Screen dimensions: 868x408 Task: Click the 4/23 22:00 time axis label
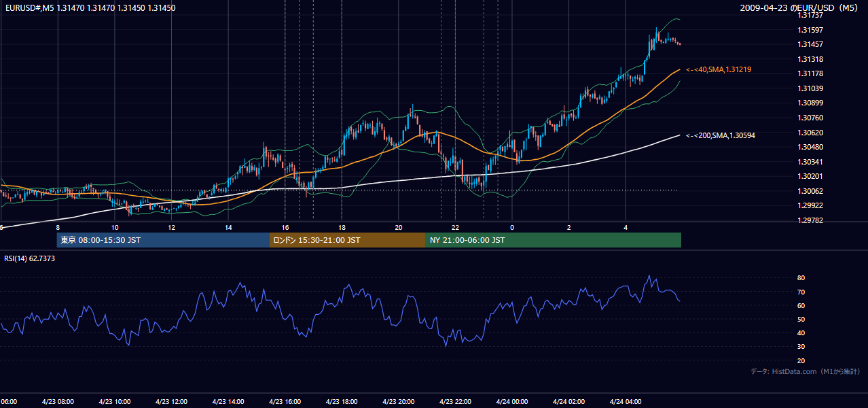click(x=455, y=402)
